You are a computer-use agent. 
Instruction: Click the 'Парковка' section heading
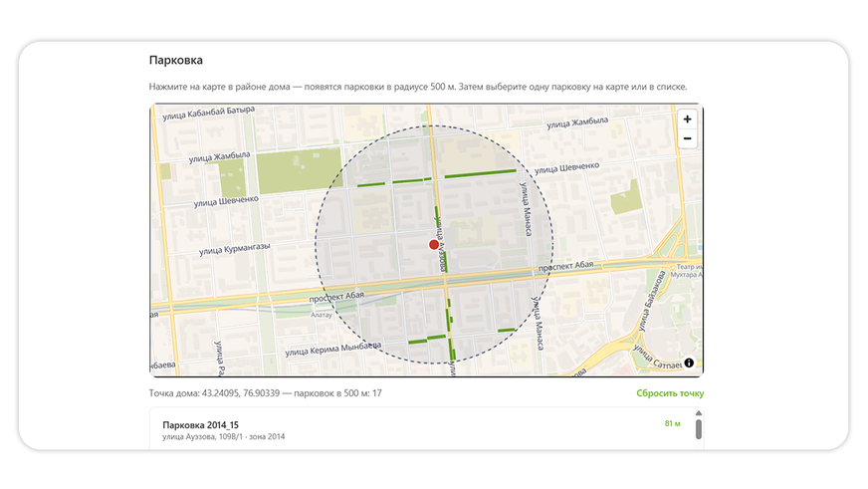(175, 60)
